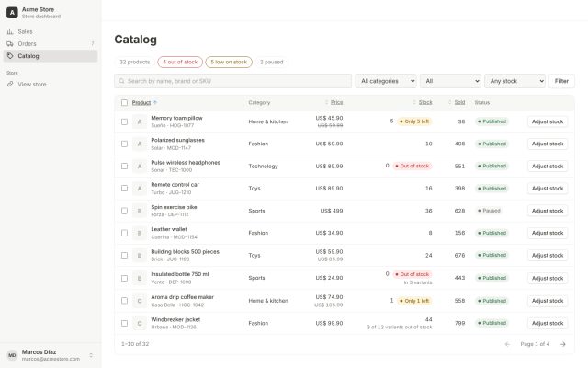Click the Product sort arrow icon
Image resolution: width=588 pixels, height=368 pixels.
click(x=155, y=102)
